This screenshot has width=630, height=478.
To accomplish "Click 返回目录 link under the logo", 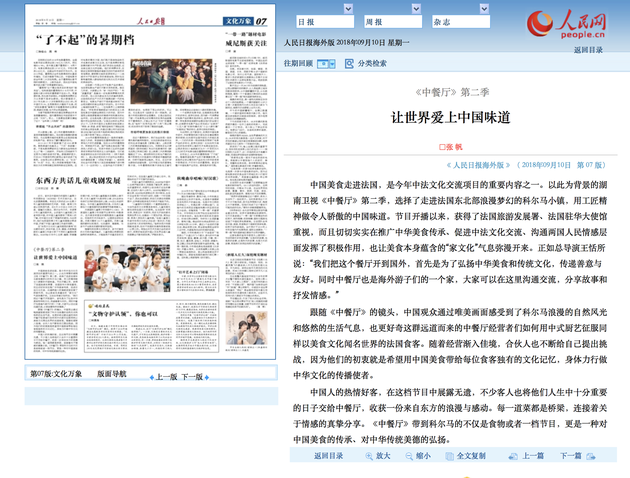I will point(588,50).
